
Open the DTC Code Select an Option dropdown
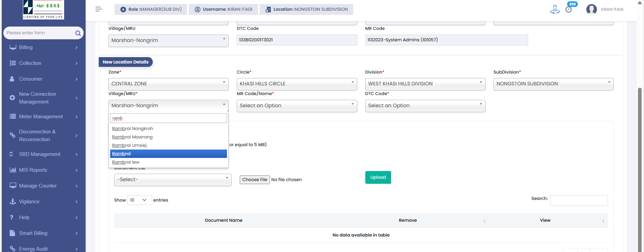[425, 106]
